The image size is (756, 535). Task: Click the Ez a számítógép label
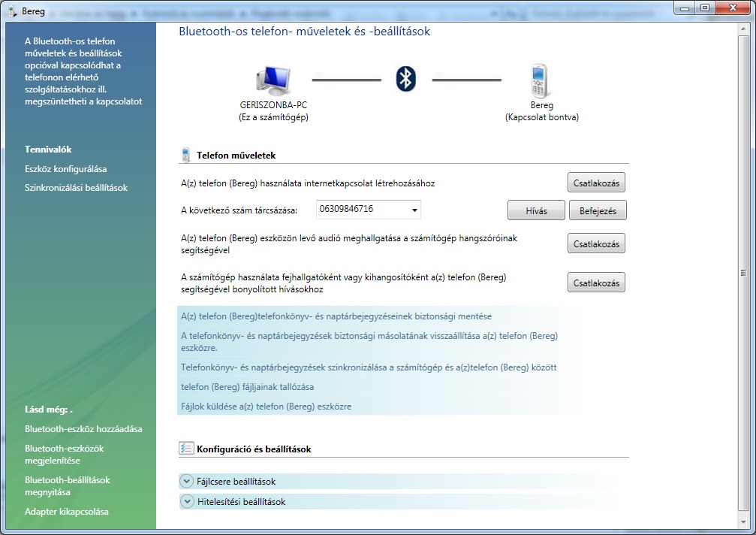tap(273, 117)
